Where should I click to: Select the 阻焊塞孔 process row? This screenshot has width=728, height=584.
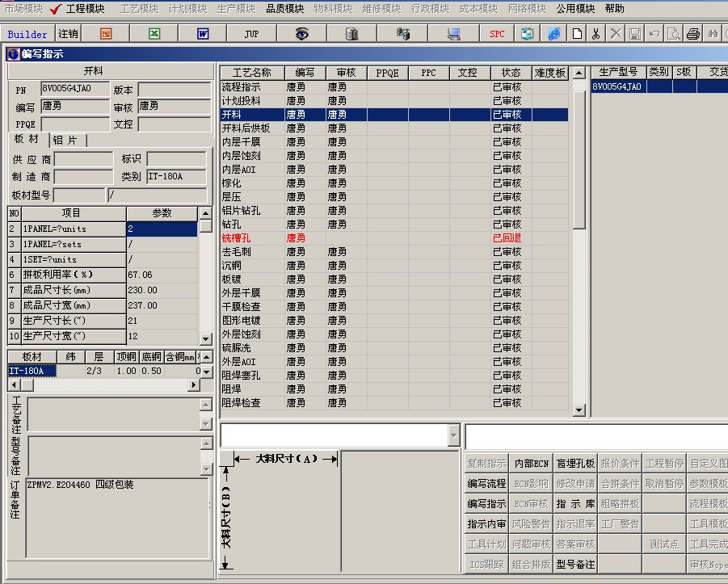point(393,375)
